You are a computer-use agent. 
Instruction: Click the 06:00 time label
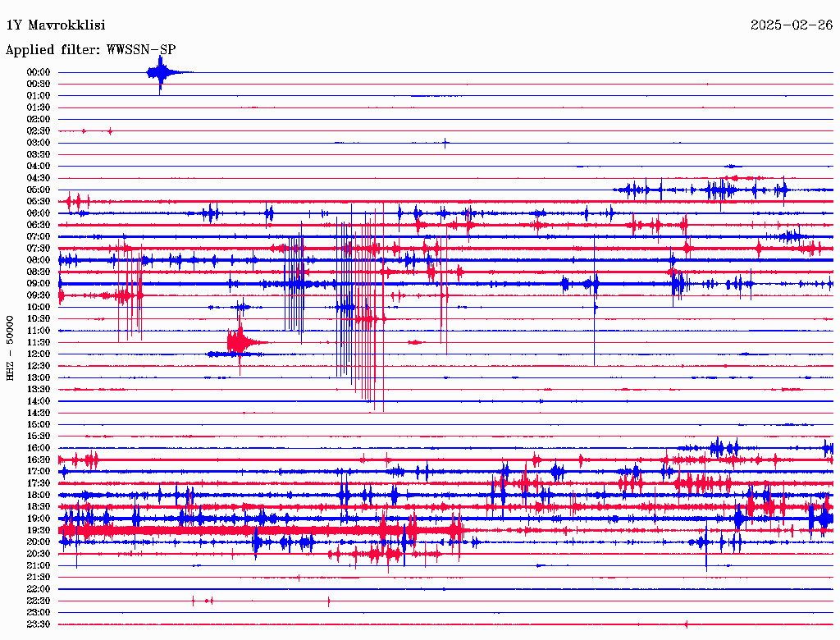pyautogui.click(x=39, y=213)
